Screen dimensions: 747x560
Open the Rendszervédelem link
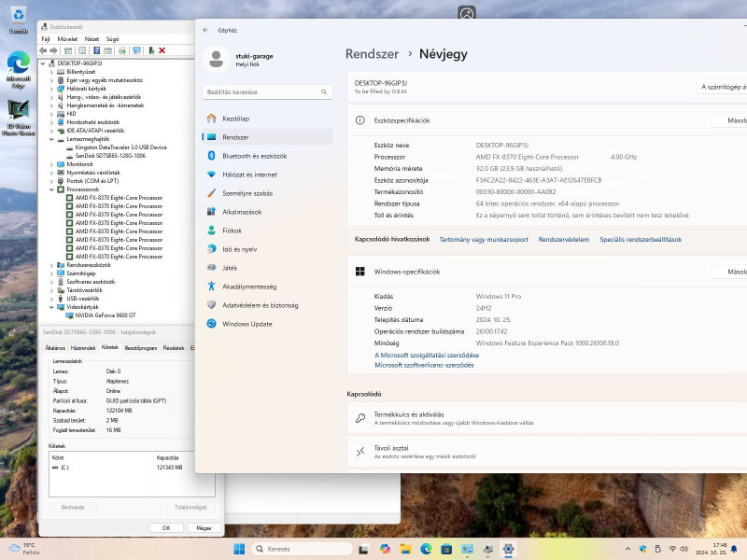click(564, 240)
